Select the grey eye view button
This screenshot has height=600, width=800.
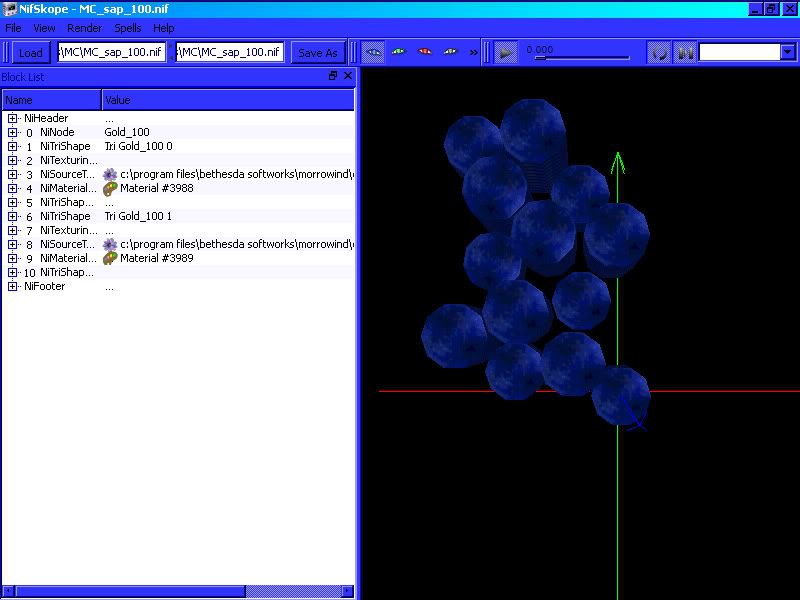451,52
